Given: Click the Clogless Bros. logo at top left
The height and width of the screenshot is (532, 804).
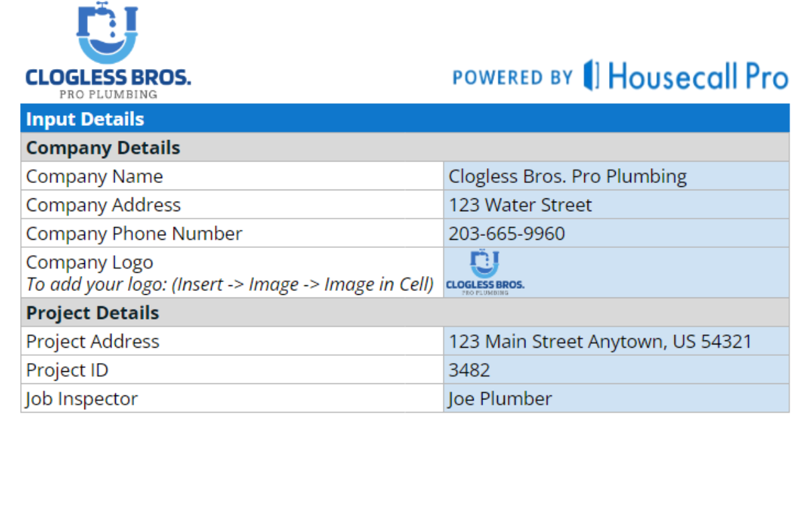Looking at the screenshot, I should 108,52.
